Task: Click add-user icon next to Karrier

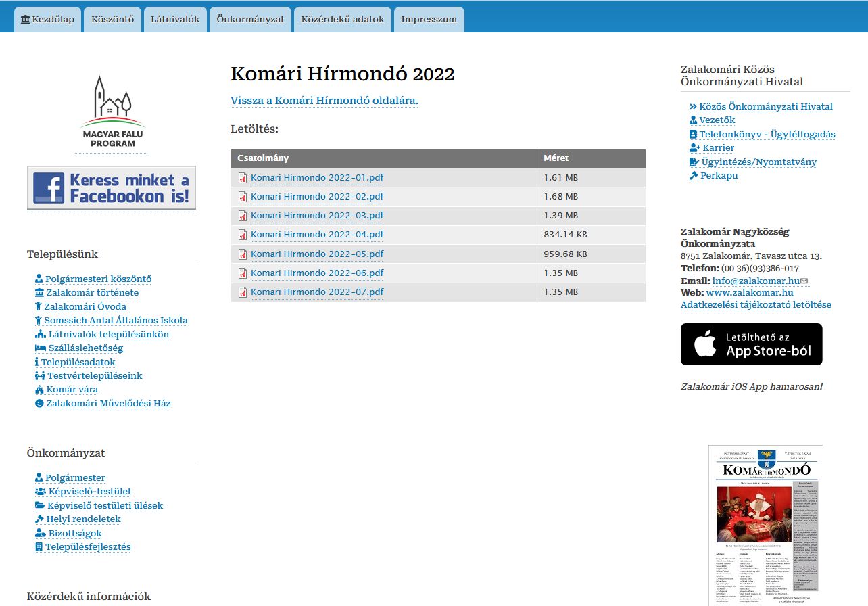Action: 694,148
